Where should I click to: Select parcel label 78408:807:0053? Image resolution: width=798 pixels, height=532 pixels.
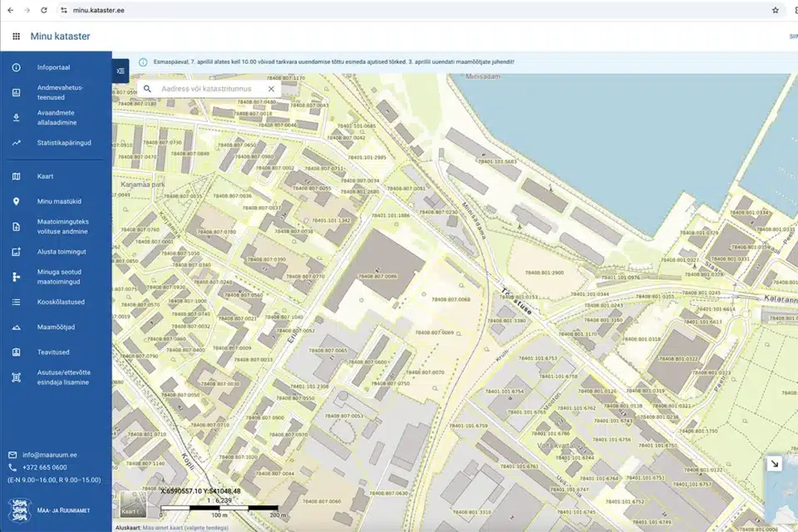click(344, 416)
